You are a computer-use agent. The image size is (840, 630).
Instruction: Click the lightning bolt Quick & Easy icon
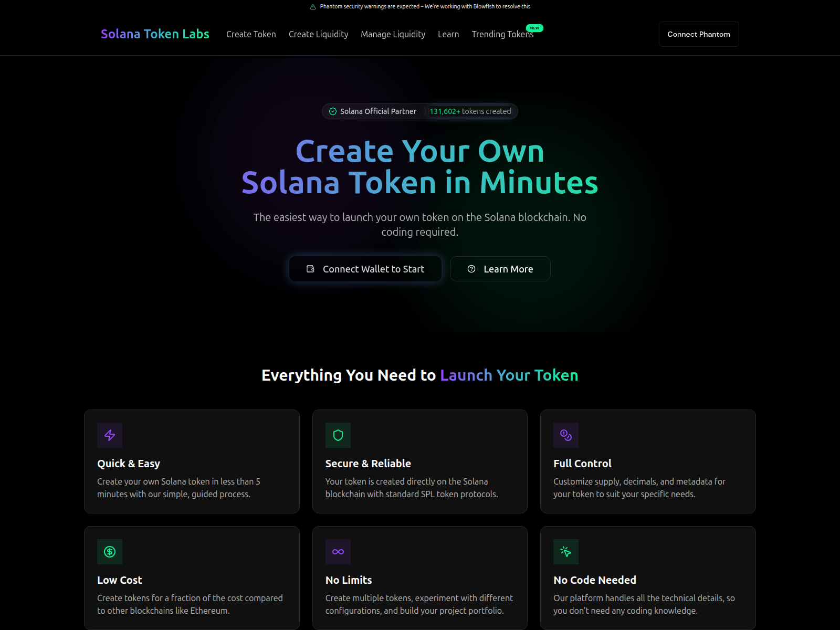[x=110, y=435]
